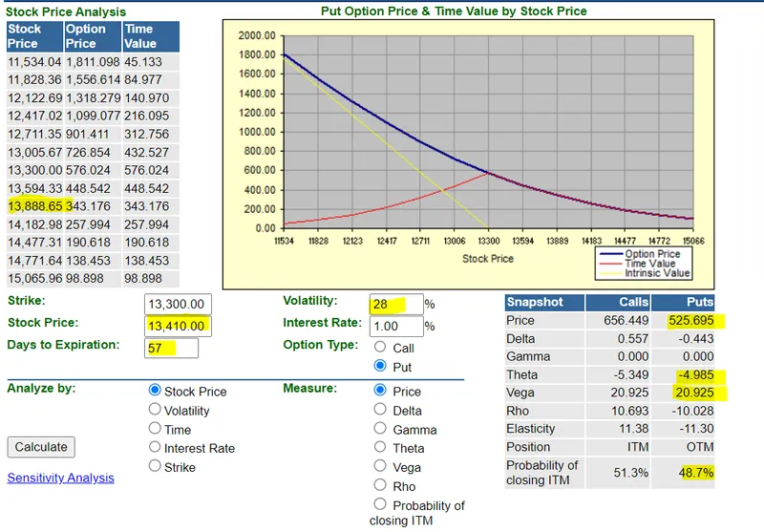Set Measure to Gamma
This screenshot has height=532, width=764.
click(381, 429)
